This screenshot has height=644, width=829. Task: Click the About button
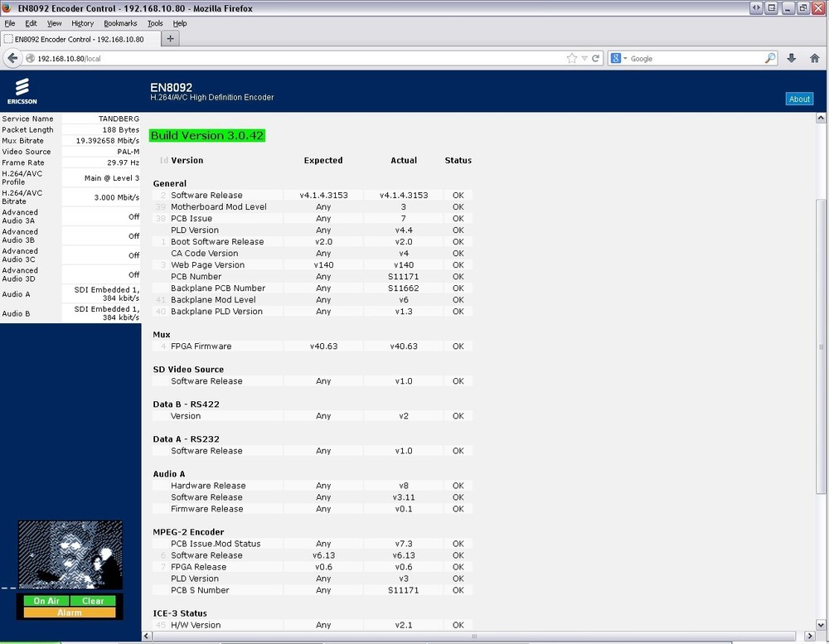(x=799, y=99)
